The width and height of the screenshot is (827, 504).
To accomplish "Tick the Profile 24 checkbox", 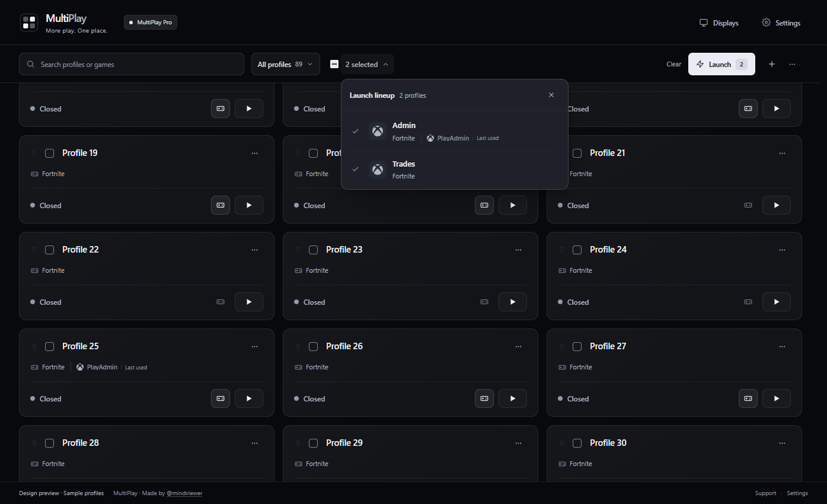I will tap(577, 250).
